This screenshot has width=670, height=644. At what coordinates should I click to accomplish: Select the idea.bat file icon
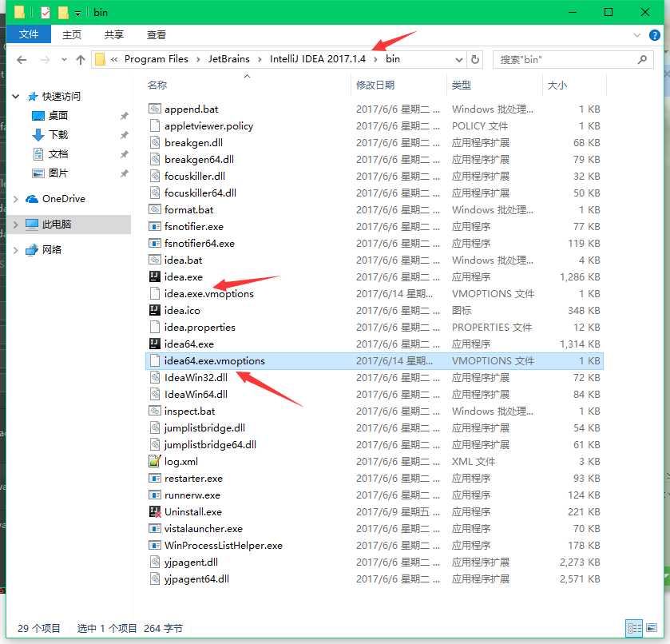(155, 260)
